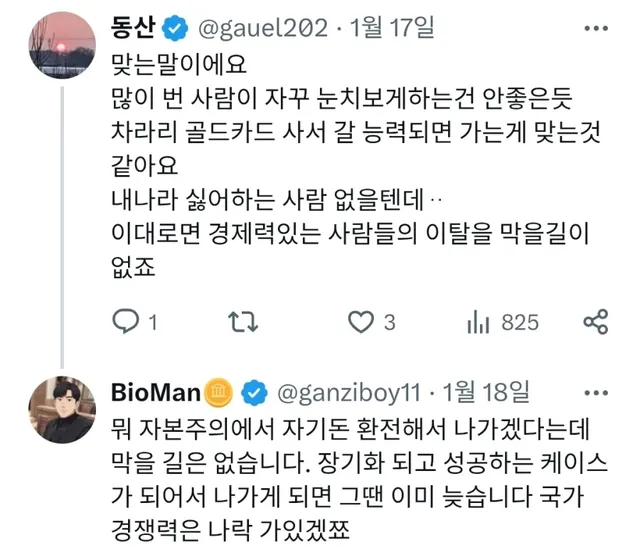Click the reply speech bubble icon
This screenshot has height=553, width=640.
(x=124, y=322)
